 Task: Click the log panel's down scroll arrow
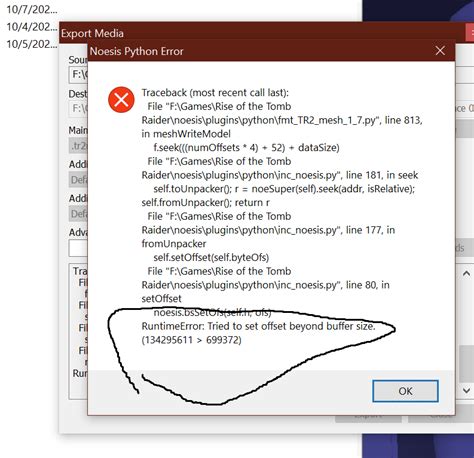pyautogui.click(x=466, y=390)
